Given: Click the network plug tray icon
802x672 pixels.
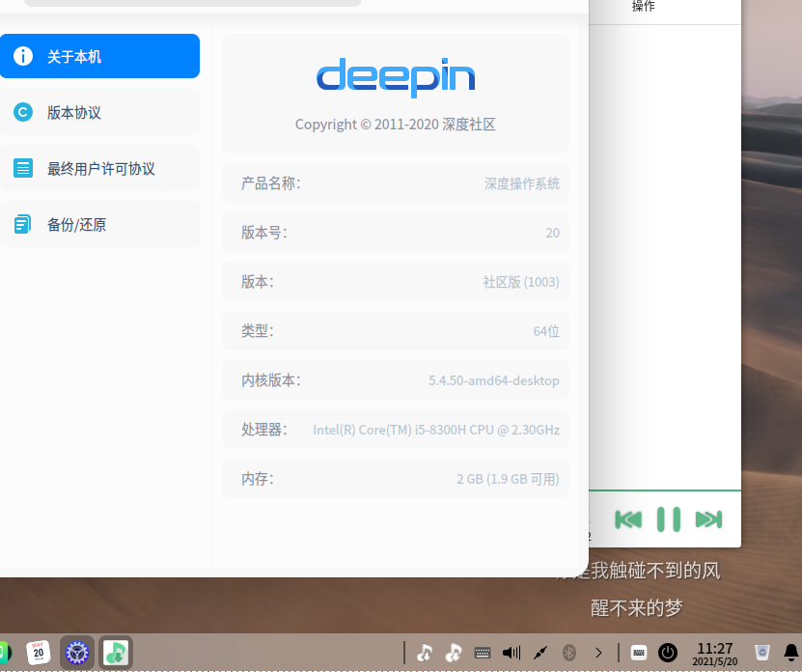Looking at the screenshot, I should tap(540, 653).
